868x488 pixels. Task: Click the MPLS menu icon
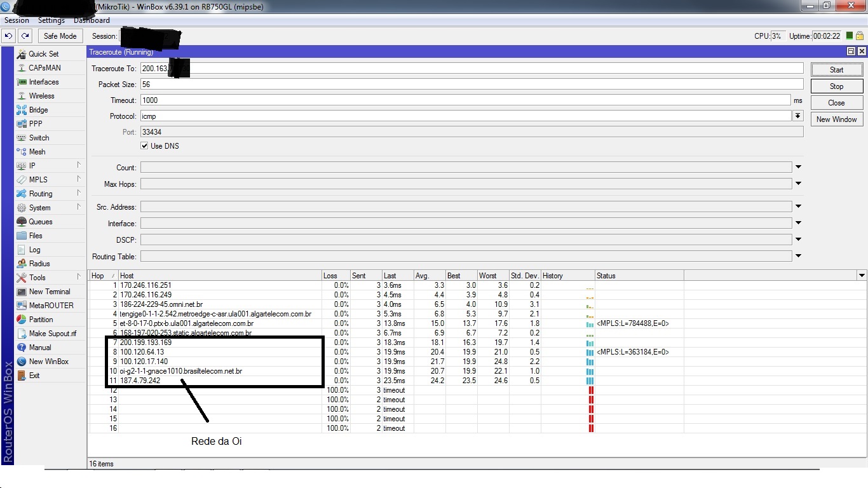[22, 180]
